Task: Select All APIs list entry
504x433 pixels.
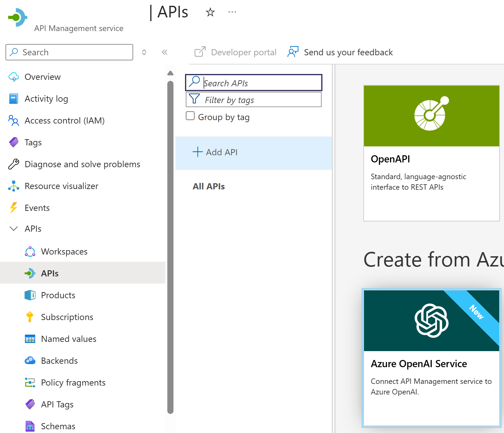Action: click(209, 186)
